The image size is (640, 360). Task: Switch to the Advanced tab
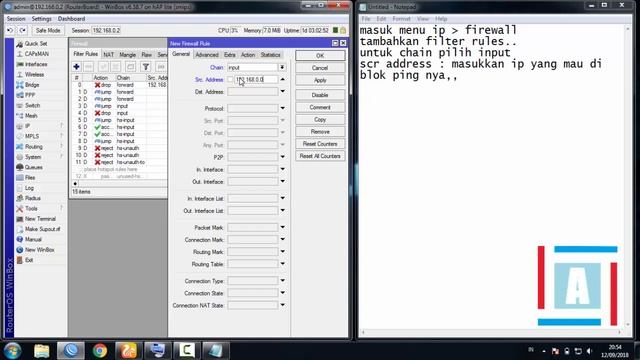(207, 55)
